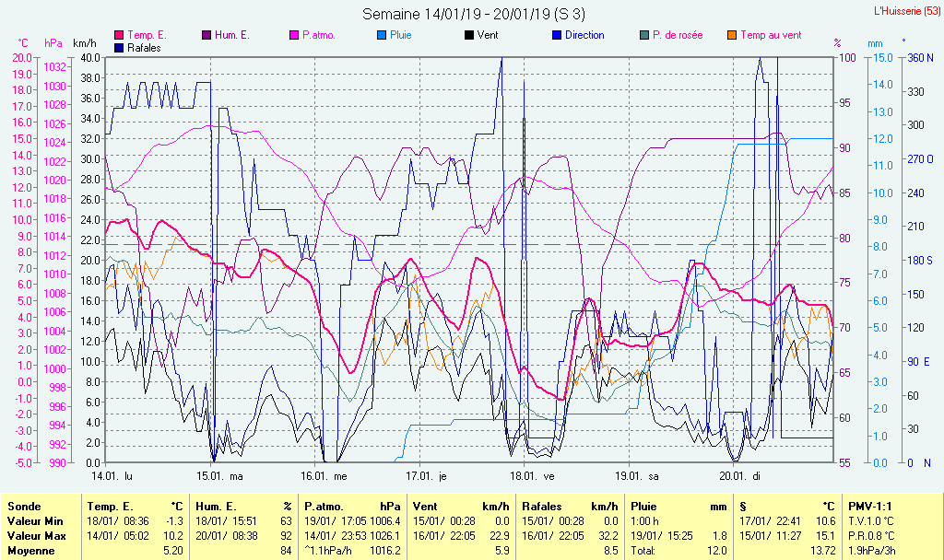Select the 'Temp. E.' legend label
The width and height of the screenshot is (944, 560).
pyautogui.click(x=147, y=36)
